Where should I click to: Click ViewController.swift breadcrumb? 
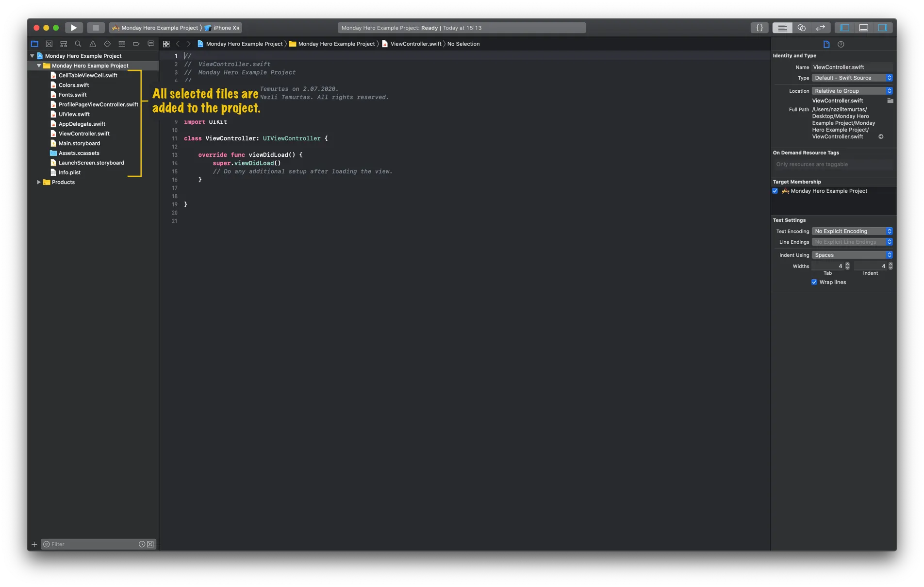412,44
